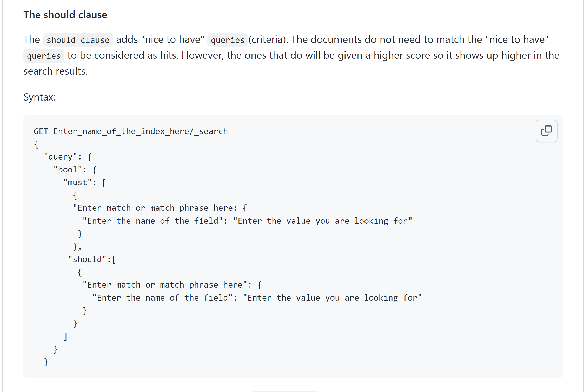Click the GET Enter_name_of_the_index_here/_search line
The height and width of the screenshot is (392, 584).
131,131
